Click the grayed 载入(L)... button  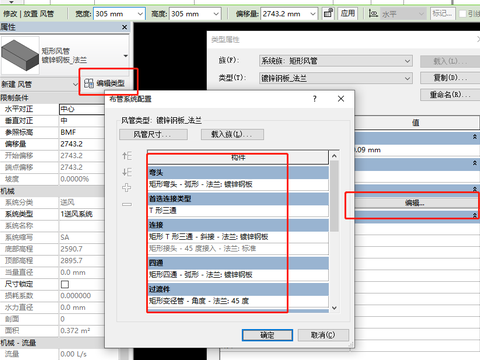point(450,61)
